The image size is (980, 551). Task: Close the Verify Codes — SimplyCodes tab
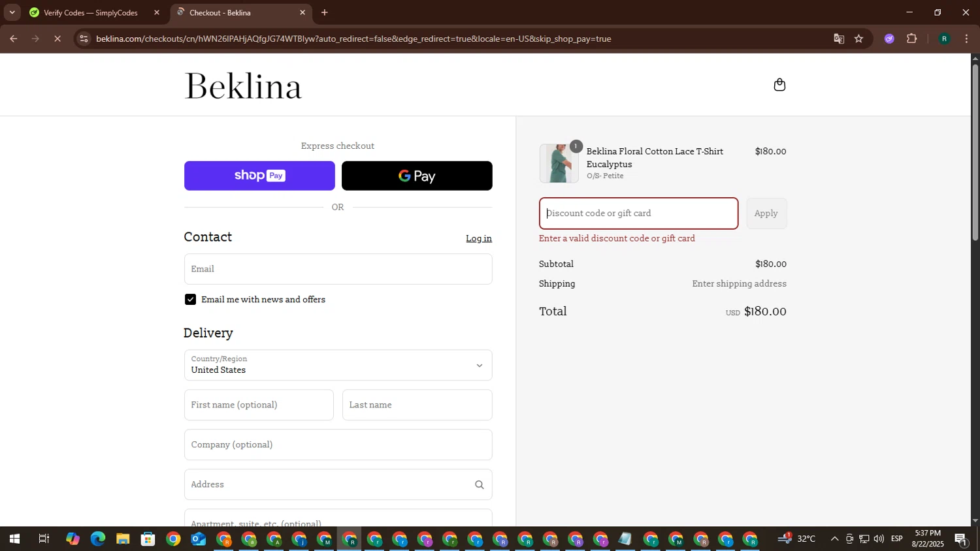[156, 12]
